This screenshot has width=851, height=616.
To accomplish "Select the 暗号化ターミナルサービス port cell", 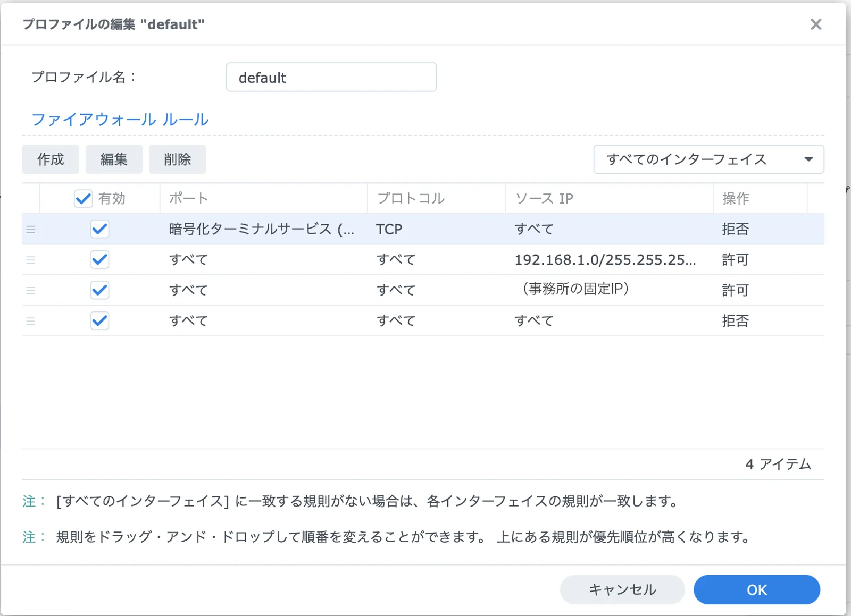I will pyautogui.click(x=262, y=229).
